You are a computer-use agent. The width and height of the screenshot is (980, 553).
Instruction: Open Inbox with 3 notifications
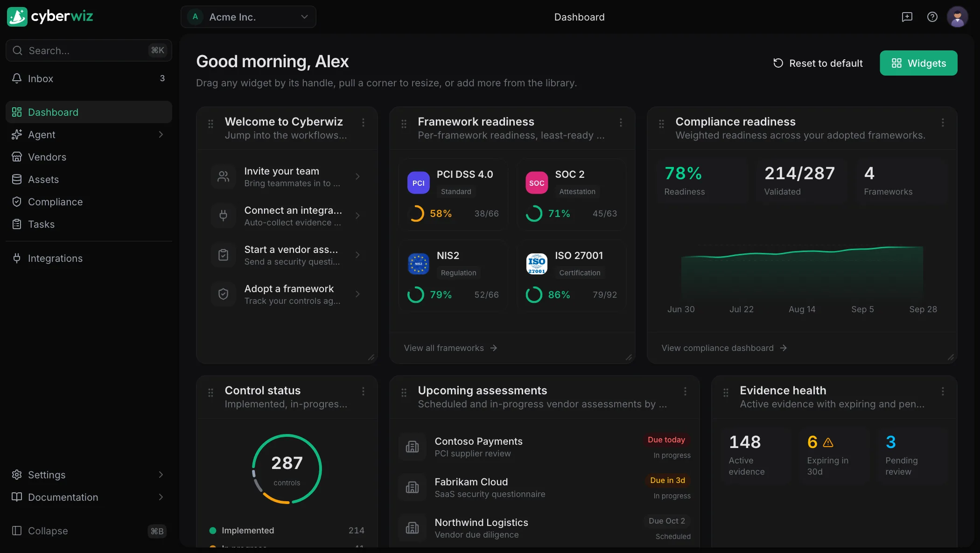(x=89, y=78)
